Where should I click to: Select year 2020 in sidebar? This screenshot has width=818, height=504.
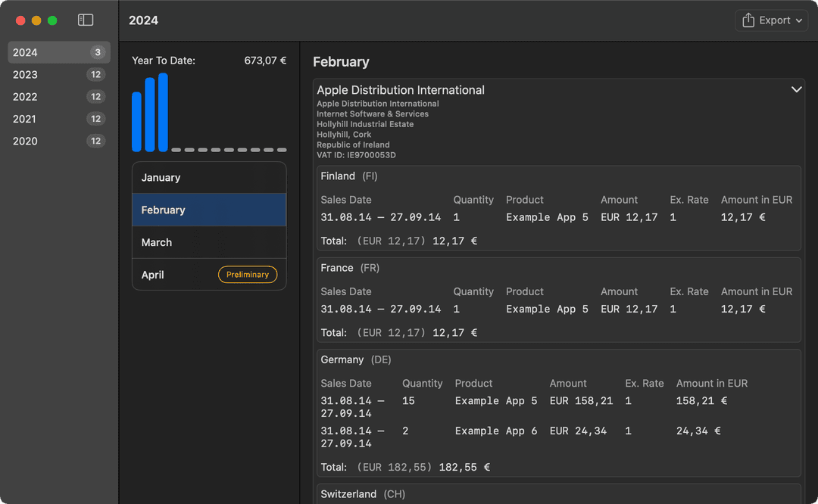(59, 141)
